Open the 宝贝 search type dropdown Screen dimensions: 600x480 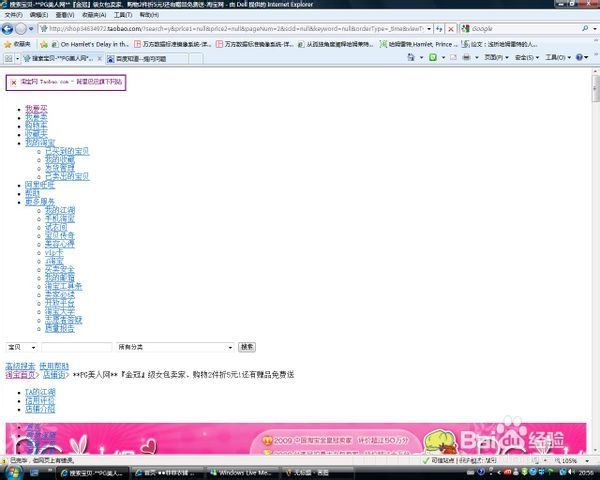[x=21, y=347]
